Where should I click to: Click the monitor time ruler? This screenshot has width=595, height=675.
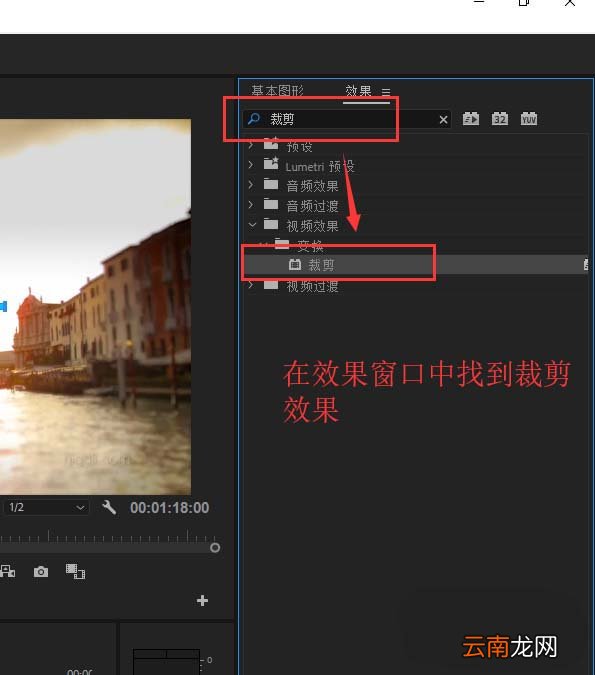pos(108,536)
